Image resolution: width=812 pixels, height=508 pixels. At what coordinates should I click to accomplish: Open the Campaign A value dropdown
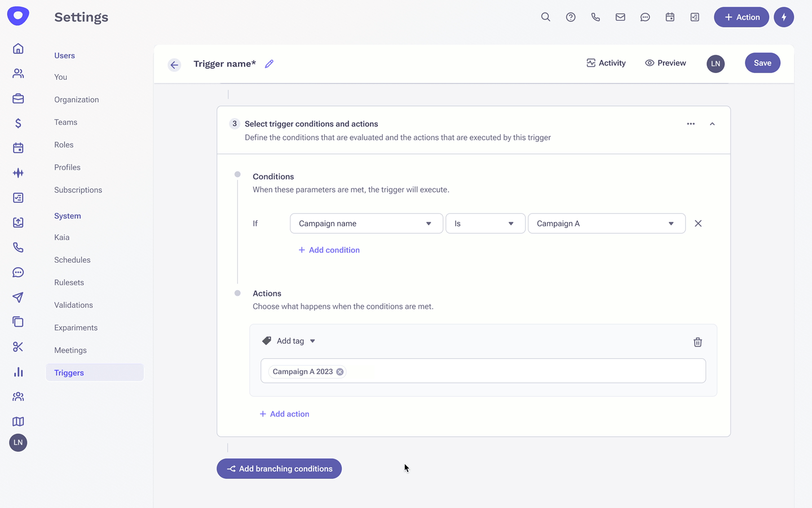(606, 224)
